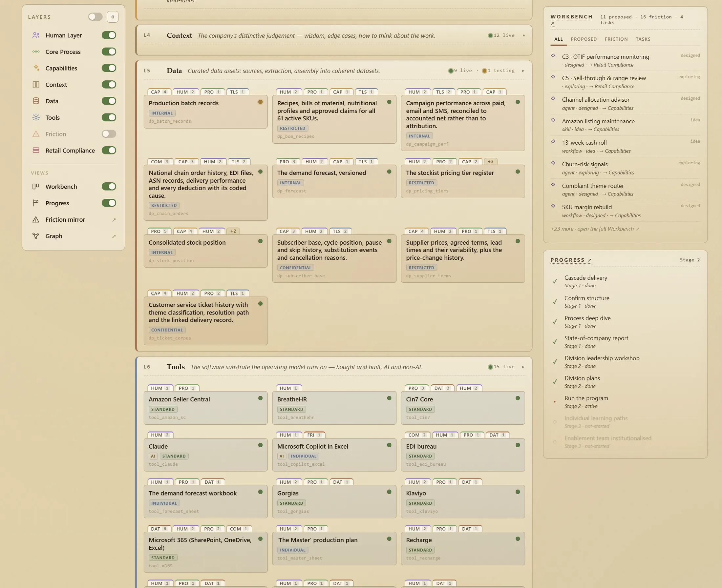This screenshot has height=588, width=722.
Task: Click status dot on Production batch records
Action: coord(260,102)
